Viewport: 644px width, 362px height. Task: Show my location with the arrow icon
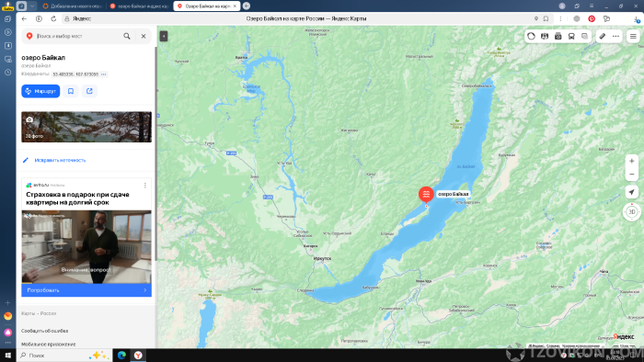click(632, 192)
